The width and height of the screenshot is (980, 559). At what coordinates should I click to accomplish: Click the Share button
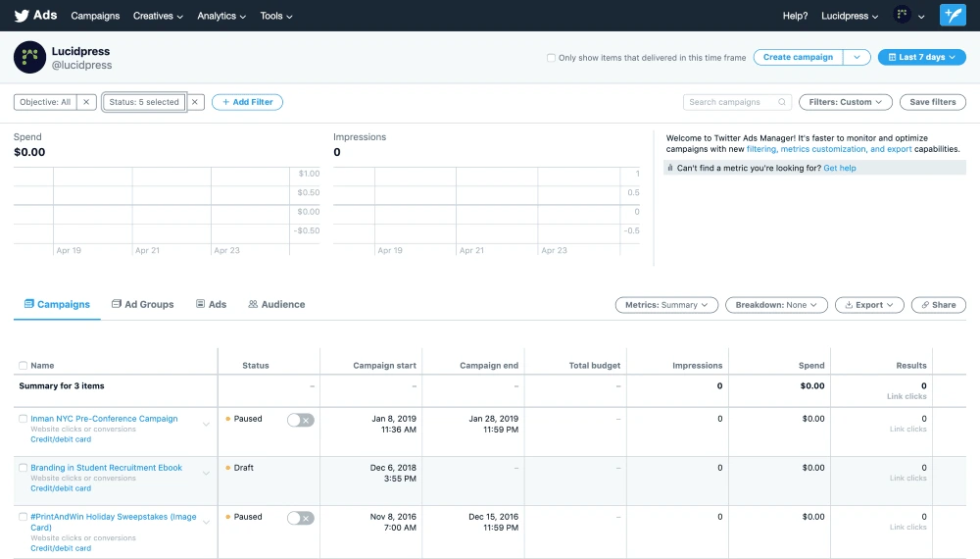[939, 305]
